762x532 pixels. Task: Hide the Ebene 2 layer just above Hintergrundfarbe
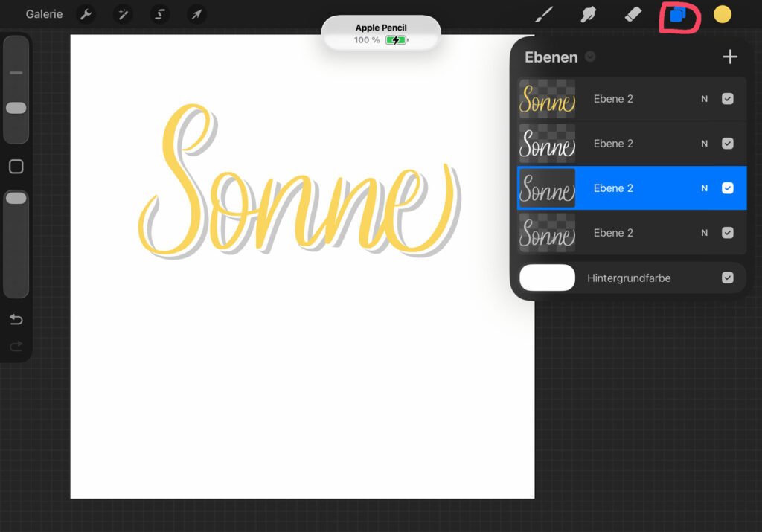tap(727, 233)
